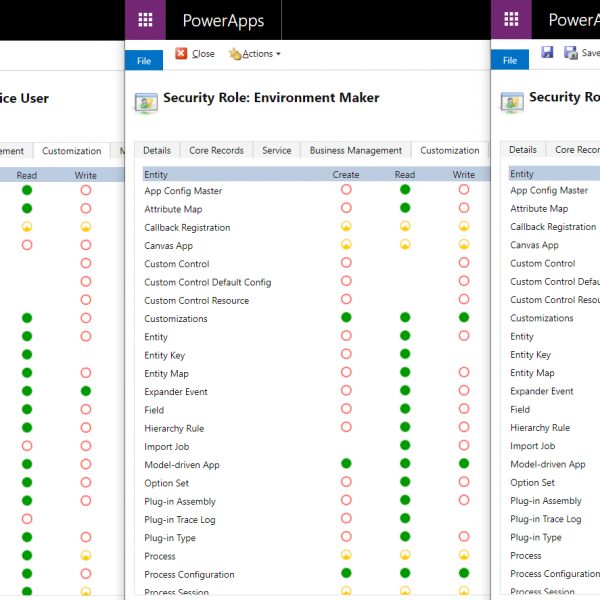
Task: Click the Actions star icon in the toolbar
Action: coord(235,54)
